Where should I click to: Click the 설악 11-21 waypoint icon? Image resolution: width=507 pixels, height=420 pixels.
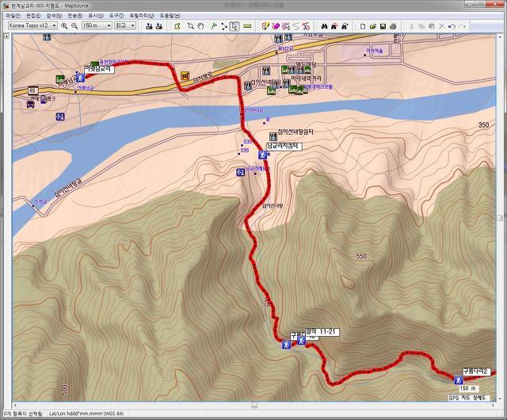tap(301, 341)
